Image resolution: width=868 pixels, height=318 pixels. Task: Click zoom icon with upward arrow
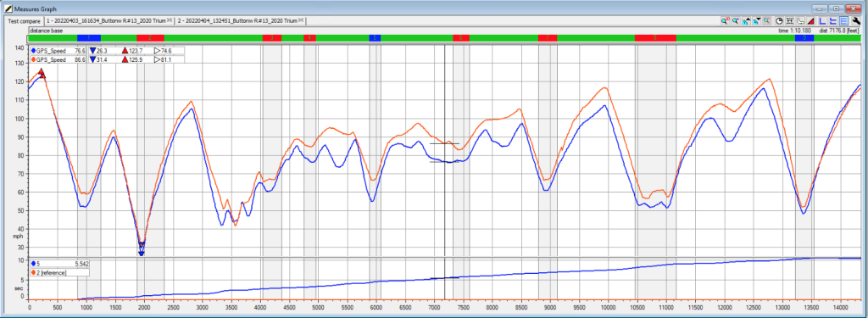(x=746, y=20)
